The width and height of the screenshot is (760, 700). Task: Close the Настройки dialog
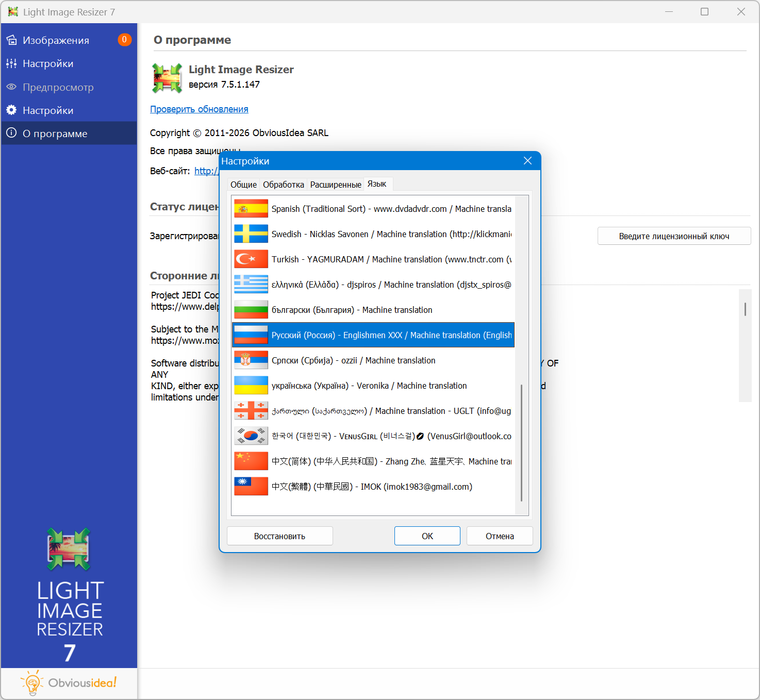coord(527,161)
